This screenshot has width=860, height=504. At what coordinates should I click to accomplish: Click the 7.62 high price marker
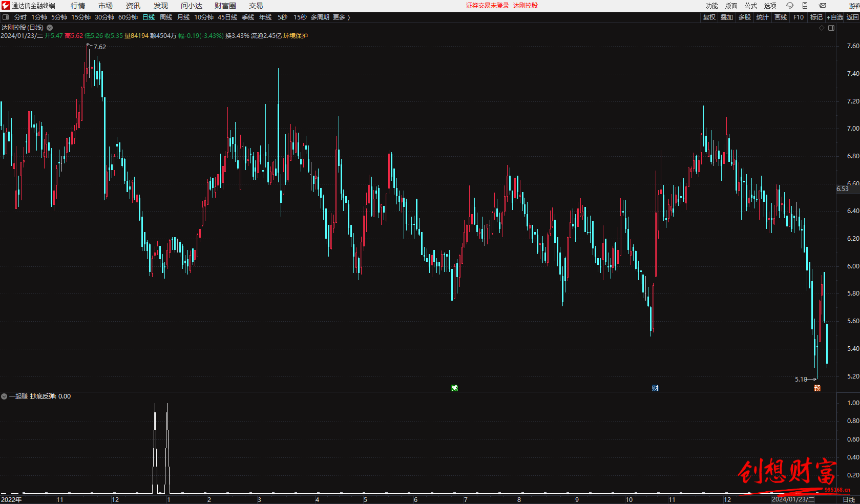point(100,47)
